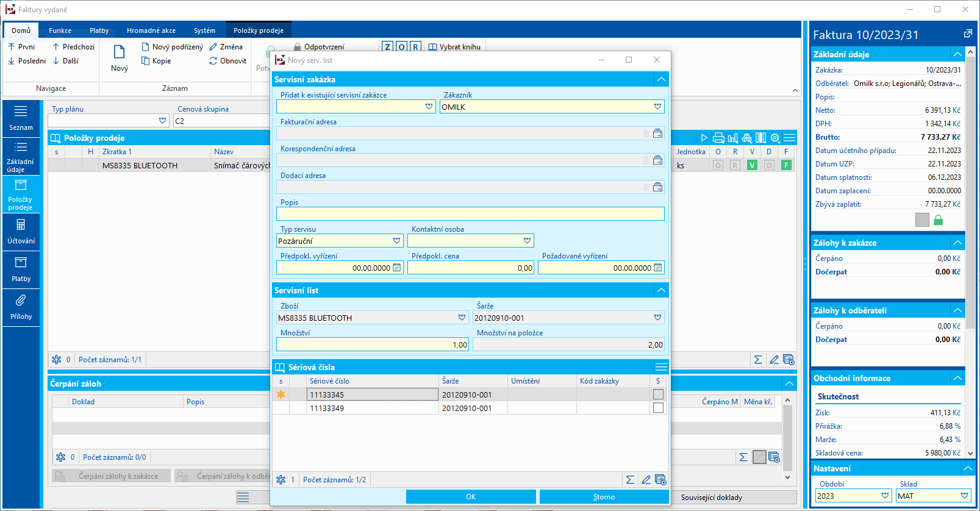Open the Účtování sidebar section
980x511 pixels.
[x=21, y=232]
